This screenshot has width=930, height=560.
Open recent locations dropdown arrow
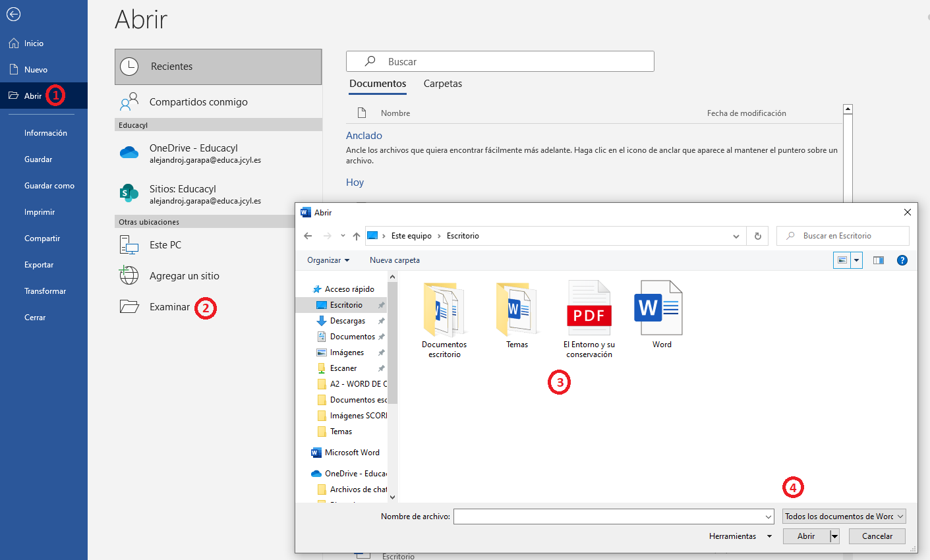click(x=343, y=236)
